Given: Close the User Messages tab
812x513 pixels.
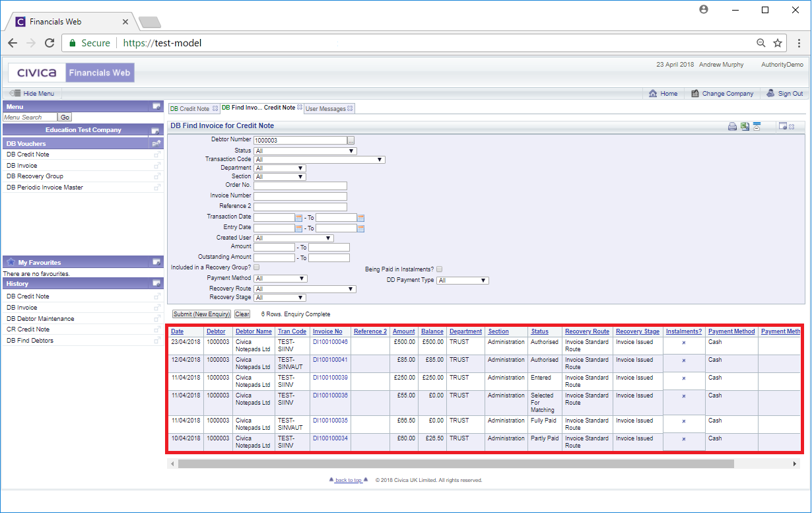Looking at the screenshot, I should pyautogui.click(x=350, y=108).
